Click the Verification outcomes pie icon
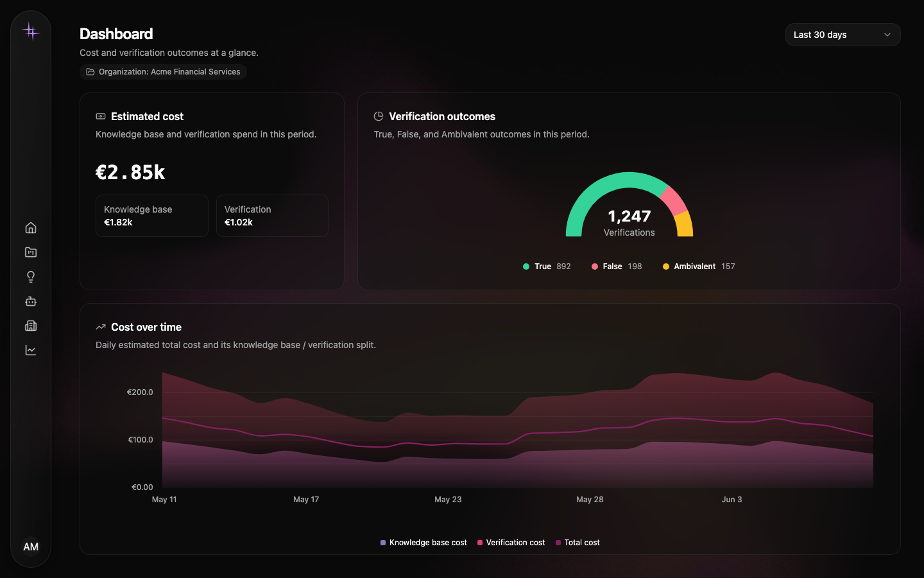This screenshot has height=578, width=924. click(x=379, y=116)
